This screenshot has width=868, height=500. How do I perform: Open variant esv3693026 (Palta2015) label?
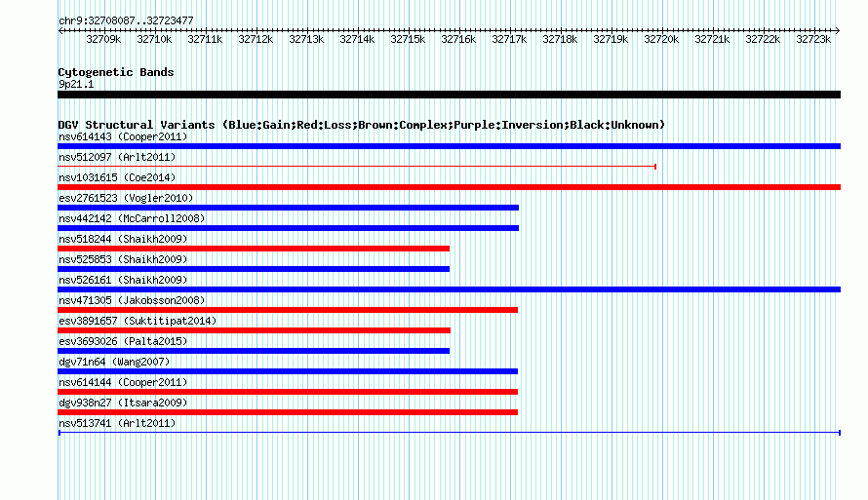[123, 341]
